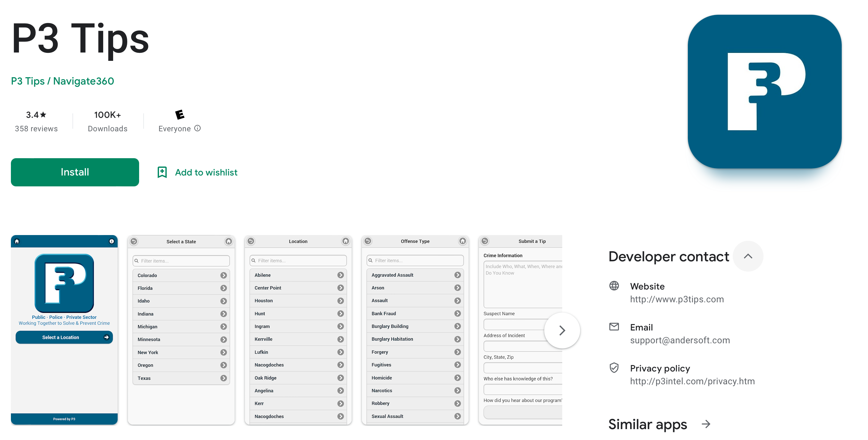The height and width of the screenshot is (440, 868).
Task: Click the filter field in Offense Type
Action: tap(415, 260)
